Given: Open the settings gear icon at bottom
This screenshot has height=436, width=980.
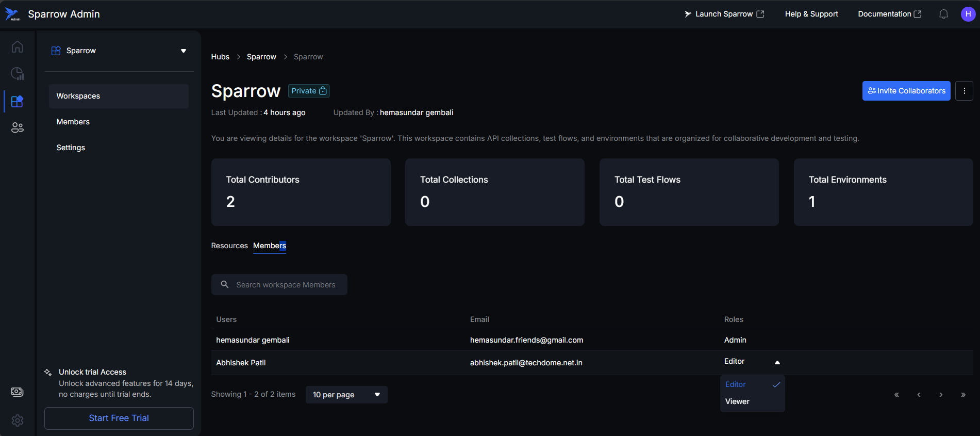Looking at the screenshot, I should (17, 421).
